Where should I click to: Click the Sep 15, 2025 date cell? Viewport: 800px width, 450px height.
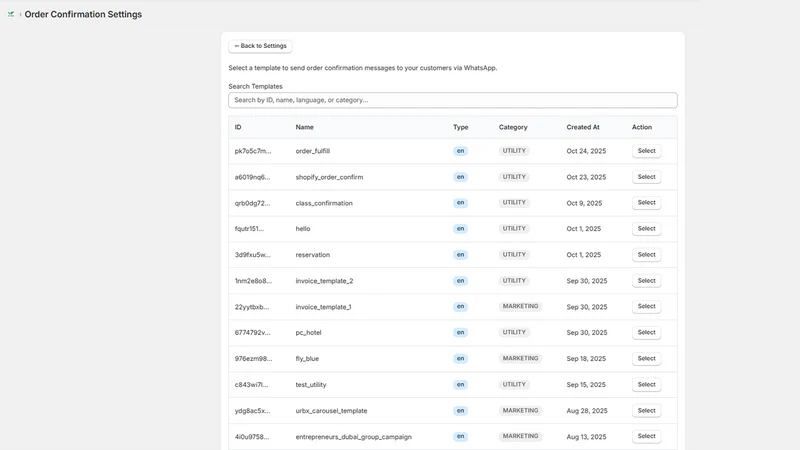point(586,385)
